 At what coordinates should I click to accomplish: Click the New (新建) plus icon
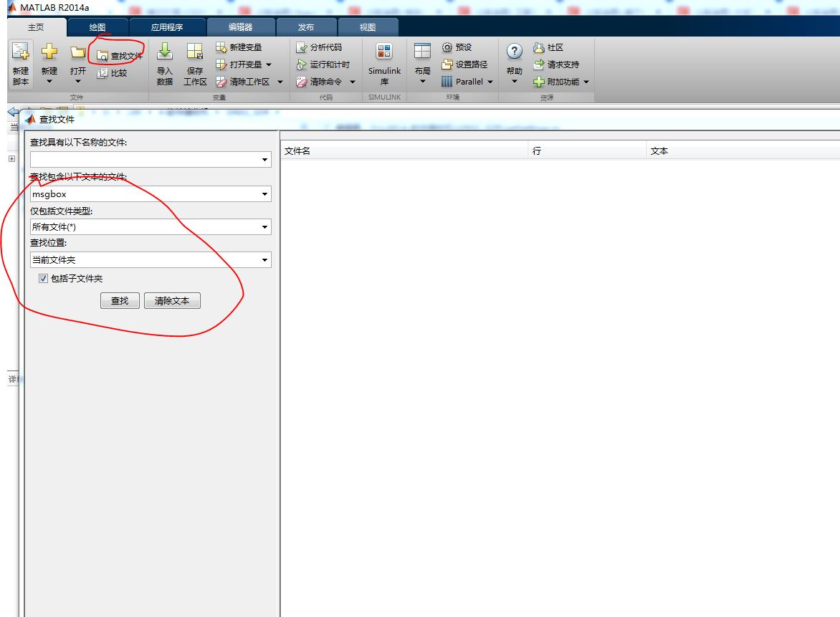coord(49,52)
